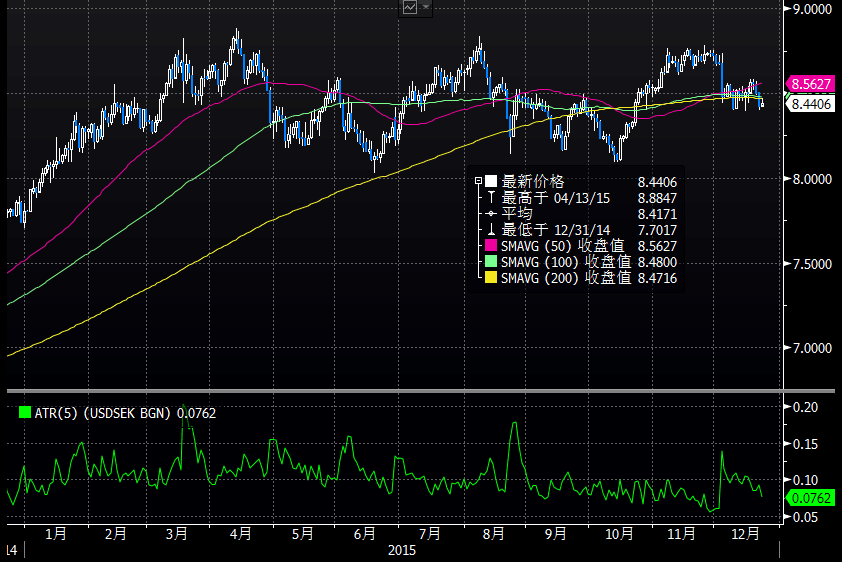Click the 6月 month label on time axis
Image resolution: width=842 pixels, height=562 pixels.
tap(365, 535)
